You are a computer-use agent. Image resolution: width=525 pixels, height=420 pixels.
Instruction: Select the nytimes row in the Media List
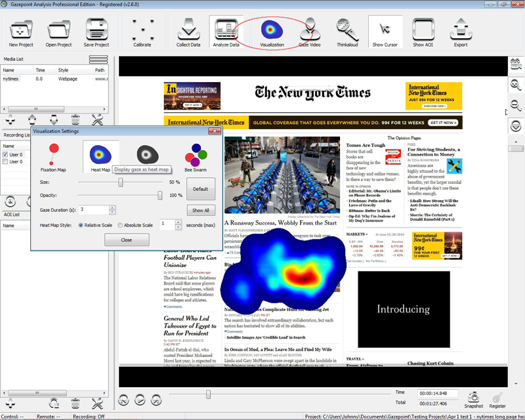click(x=54, y=79)
